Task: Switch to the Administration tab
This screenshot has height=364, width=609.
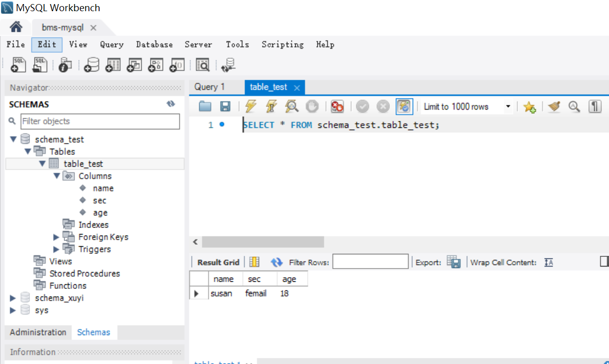Action: 38,332
